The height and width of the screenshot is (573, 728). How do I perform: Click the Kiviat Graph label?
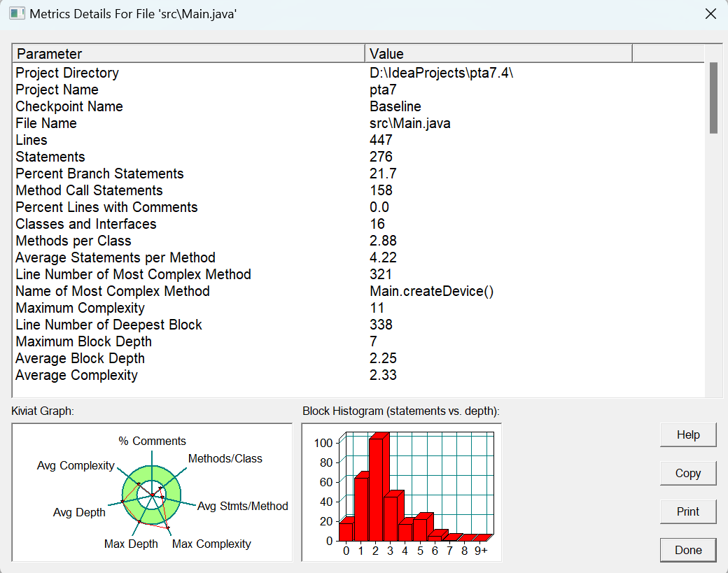[x=42, y=411]
